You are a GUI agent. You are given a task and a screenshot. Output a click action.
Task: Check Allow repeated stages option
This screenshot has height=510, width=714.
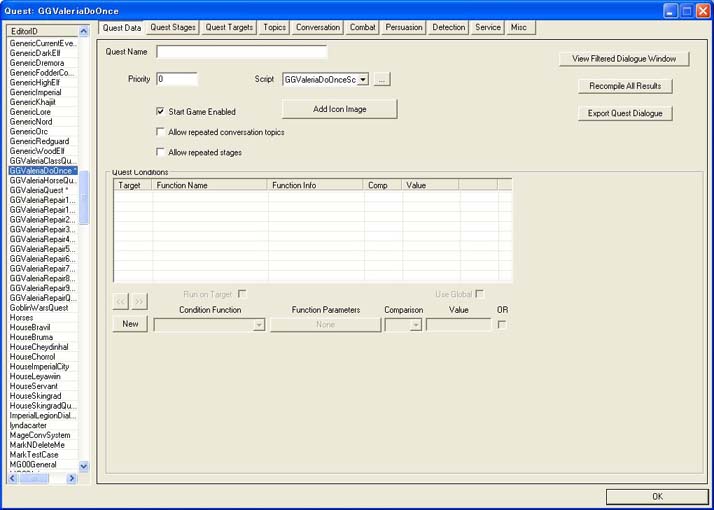coord(160,152)
